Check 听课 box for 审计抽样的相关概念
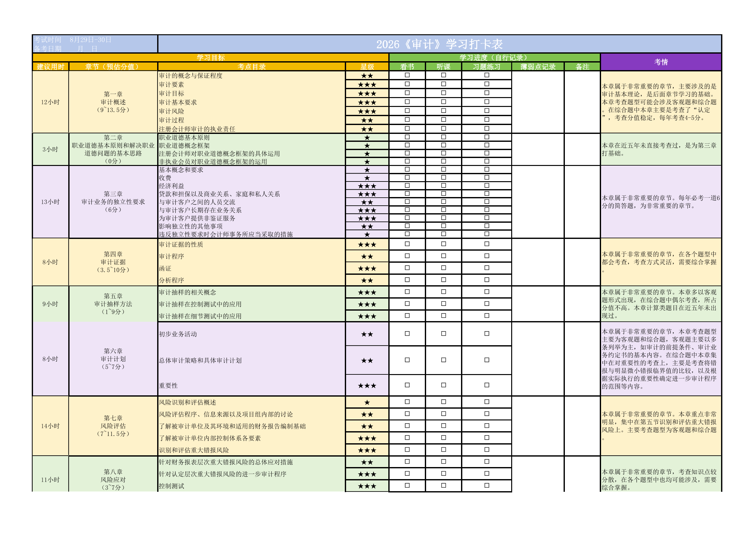 444,292
